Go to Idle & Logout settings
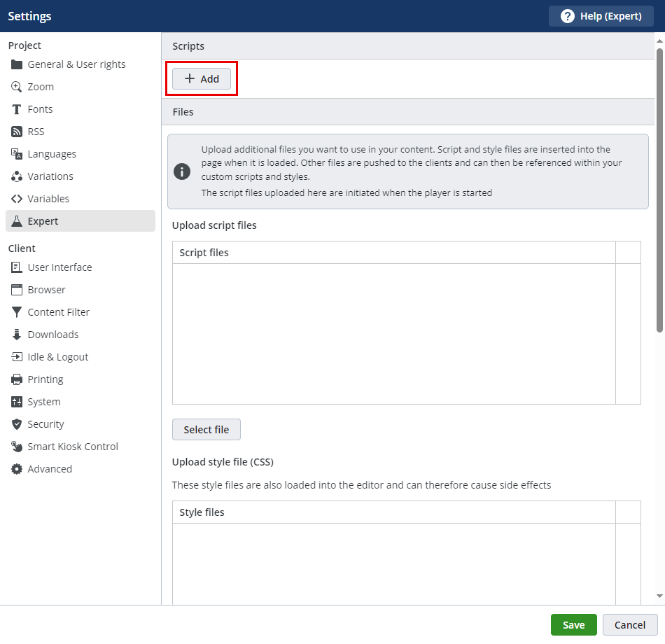Screen dimensions: 665x644 point(57,357)
